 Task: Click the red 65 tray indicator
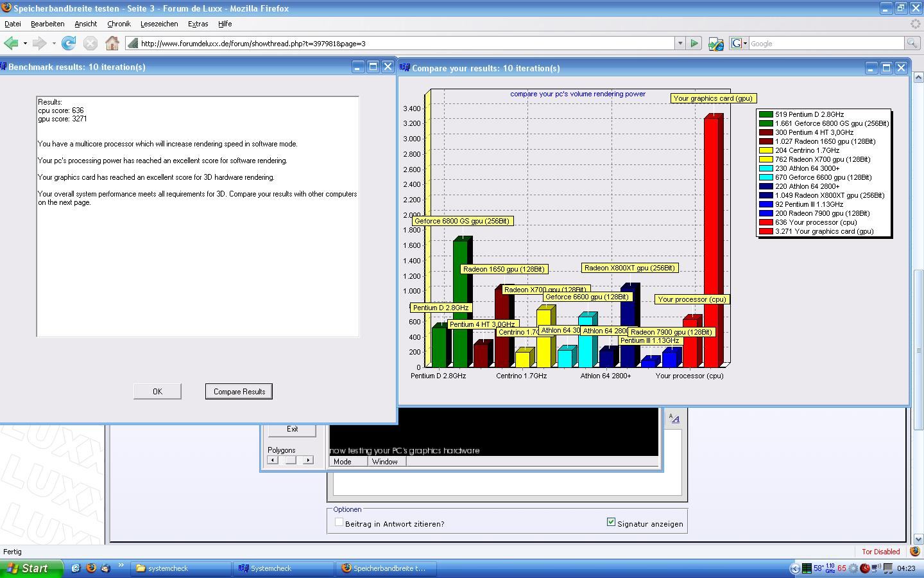click(842, 568)
